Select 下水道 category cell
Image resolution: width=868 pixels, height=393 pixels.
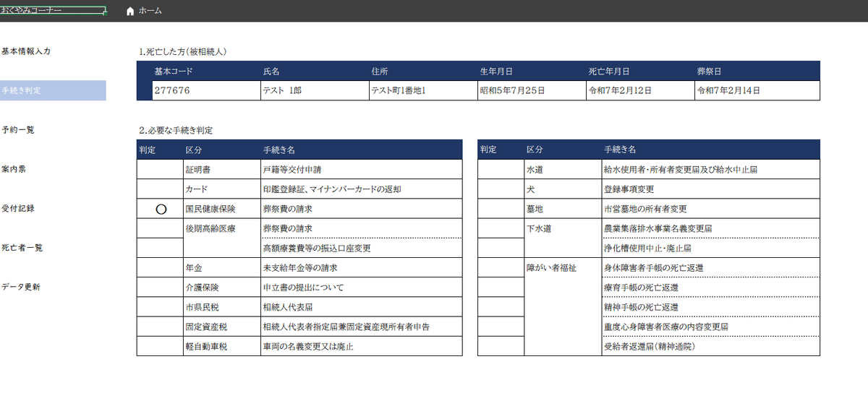(562, 238)
